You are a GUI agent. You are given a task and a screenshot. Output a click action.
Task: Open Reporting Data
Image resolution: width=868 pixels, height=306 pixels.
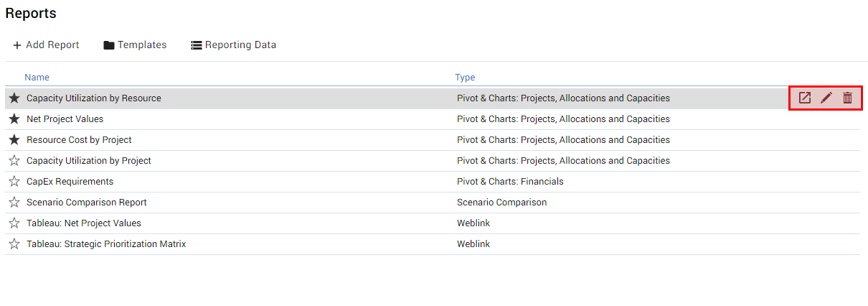pyautogui.click(x=233, y=45)
